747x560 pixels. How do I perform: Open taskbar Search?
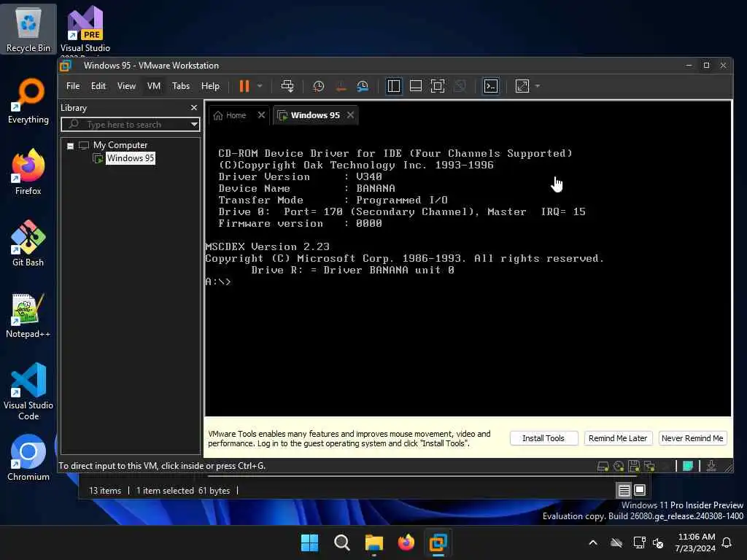click(x=341, y=542)
